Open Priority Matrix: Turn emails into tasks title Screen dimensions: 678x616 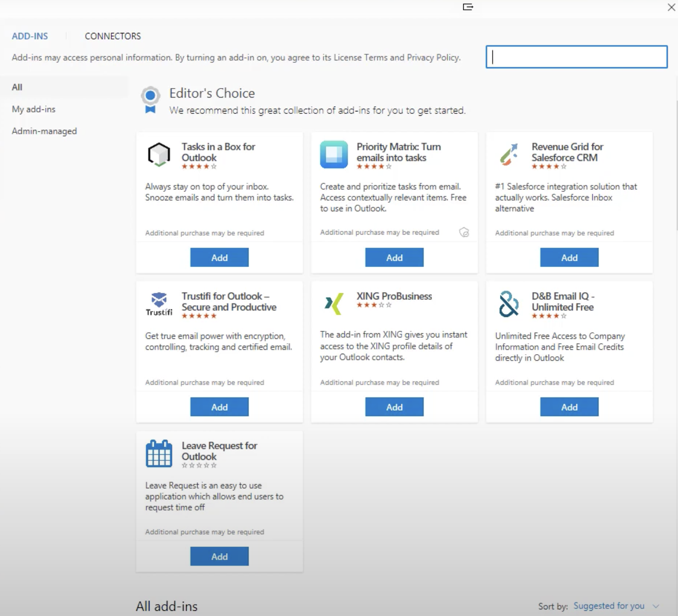(x=399, y=152)
